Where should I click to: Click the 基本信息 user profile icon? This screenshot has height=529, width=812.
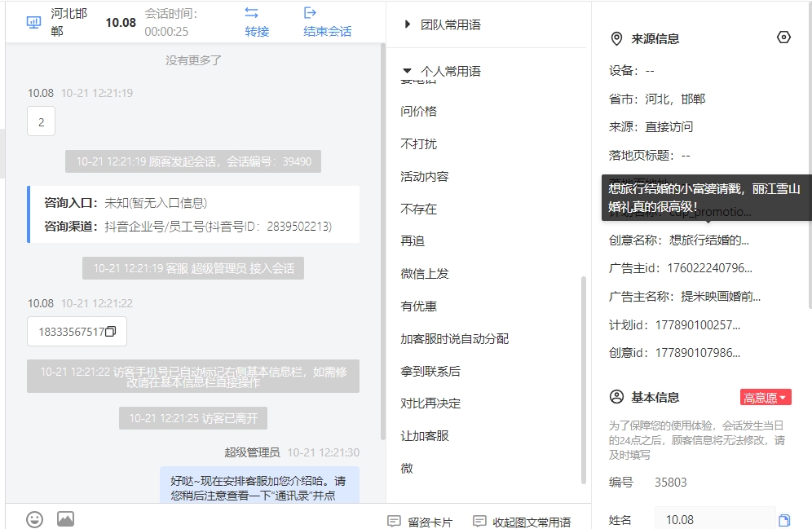coord(616,397)
